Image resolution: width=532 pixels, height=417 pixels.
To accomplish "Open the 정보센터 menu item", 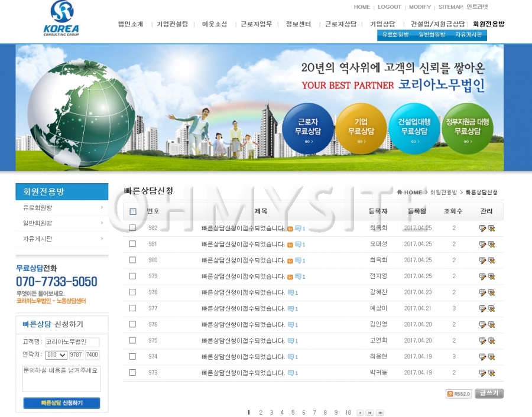I will pyautogui.click(x=298, y=24).
